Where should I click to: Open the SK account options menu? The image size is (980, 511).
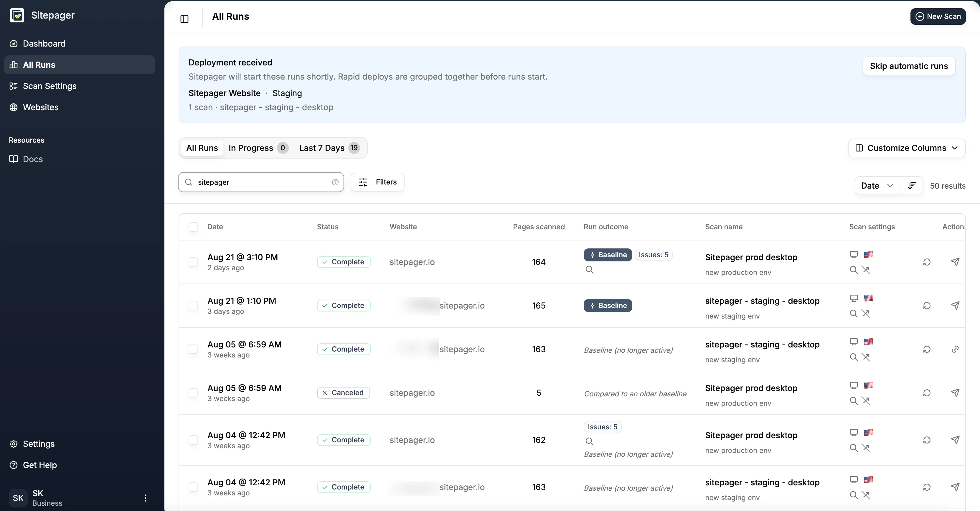tap(145, 498)
